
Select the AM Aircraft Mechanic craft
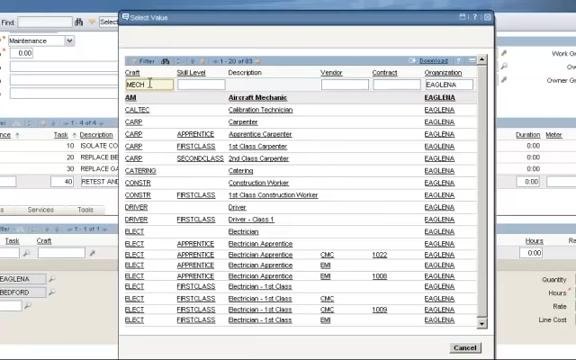130,98
